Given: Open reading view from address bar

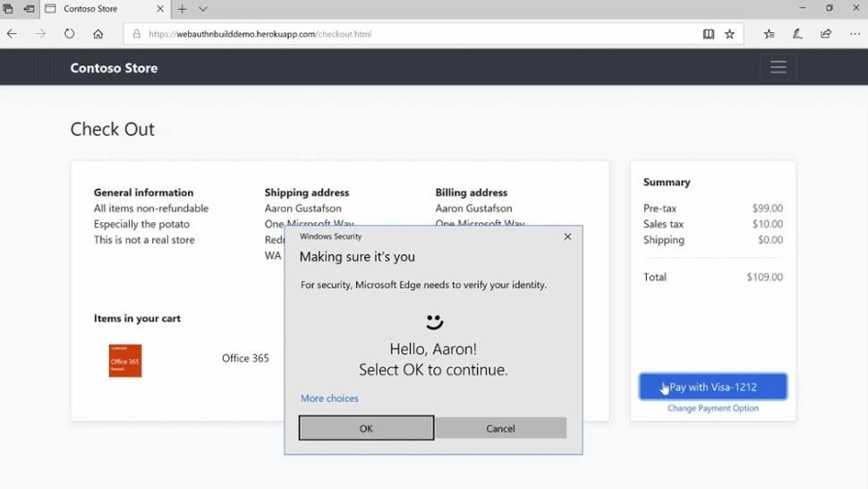Looking at the screenshot, I should pos(709,34).
